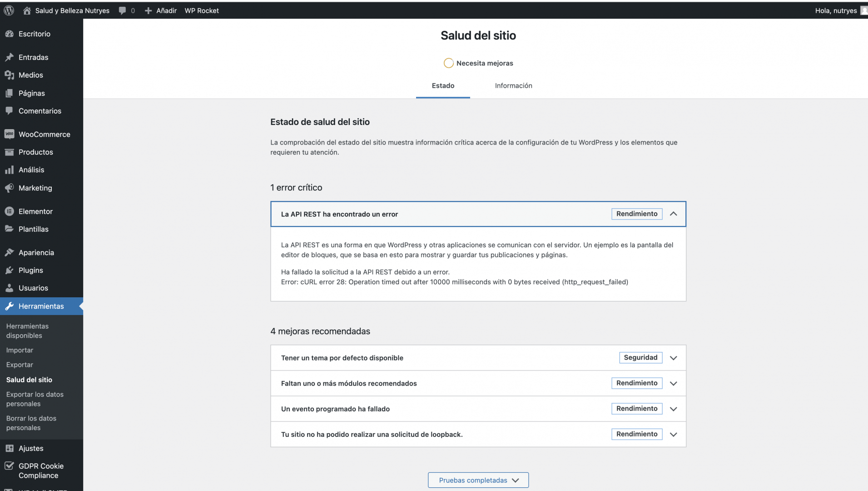Open the Salud y Belleza Nutryes site menu
This screenshot has height=491, width=868.
[72, 10]
